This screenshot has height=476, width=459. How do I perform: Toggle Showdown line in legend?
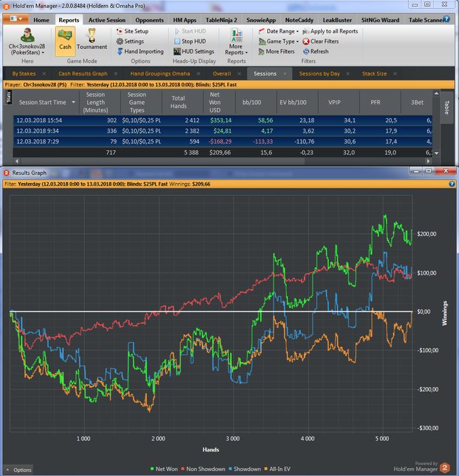click(x=245, y=469)
